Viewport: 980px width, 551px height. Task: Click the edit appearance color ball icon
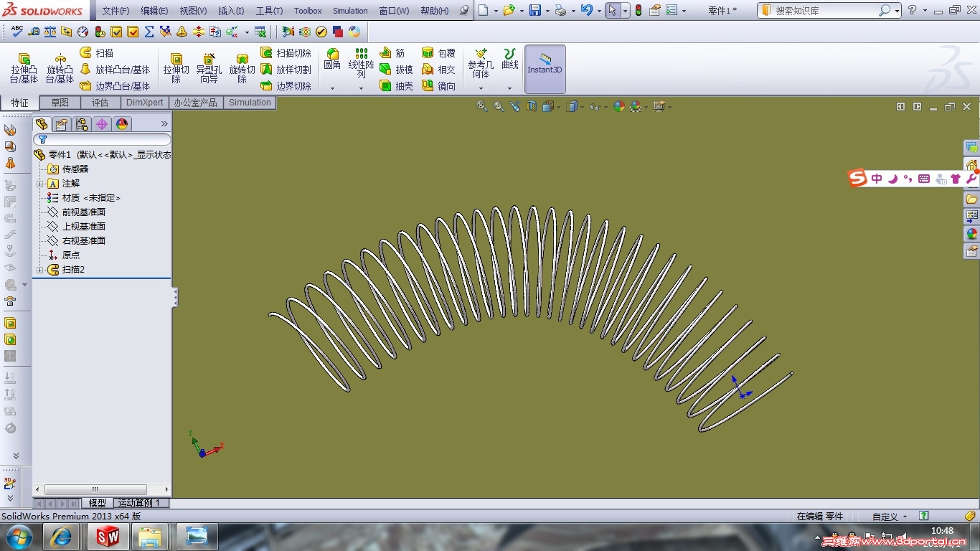point(618,106)
